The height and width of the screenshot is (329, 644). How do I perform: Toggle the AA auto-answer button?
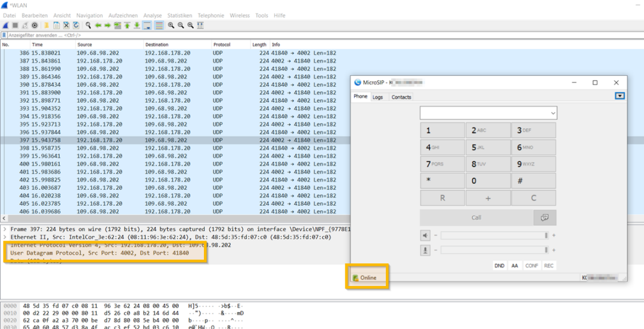pos(515,266)
